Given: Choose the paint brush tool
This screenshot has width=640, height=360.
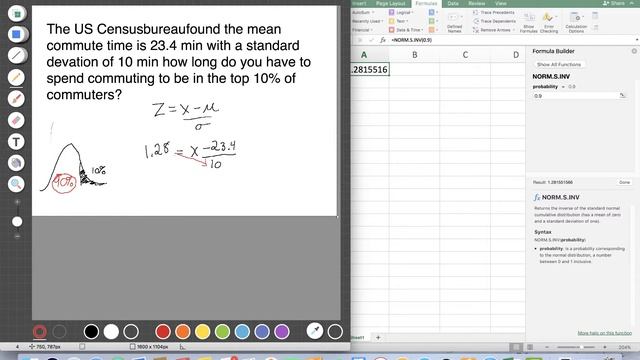Looking at the screenshot, I should click(16, 99).
